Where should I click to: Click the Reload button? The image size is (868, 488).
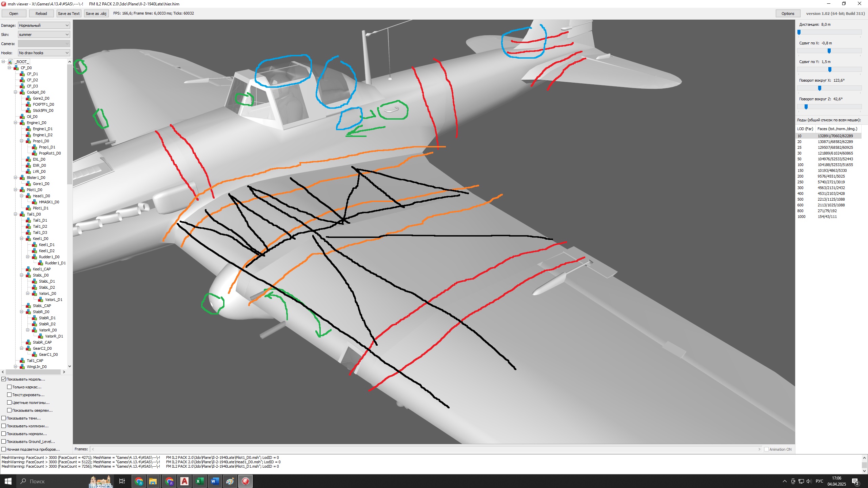click(x=41, y=14)
